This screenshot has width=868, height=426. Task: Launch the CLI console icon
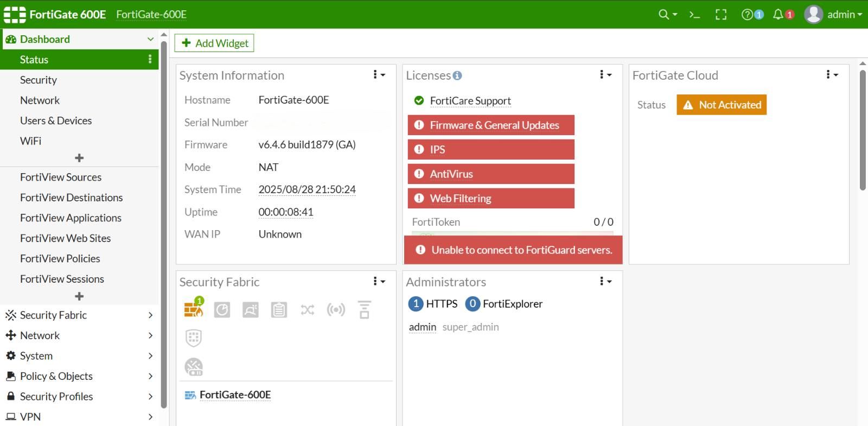694,15
